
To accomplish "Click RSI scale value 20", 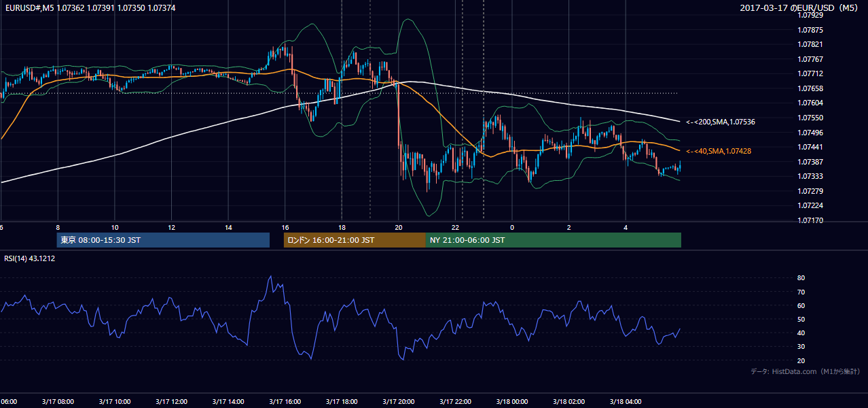I will pos(801,360).
